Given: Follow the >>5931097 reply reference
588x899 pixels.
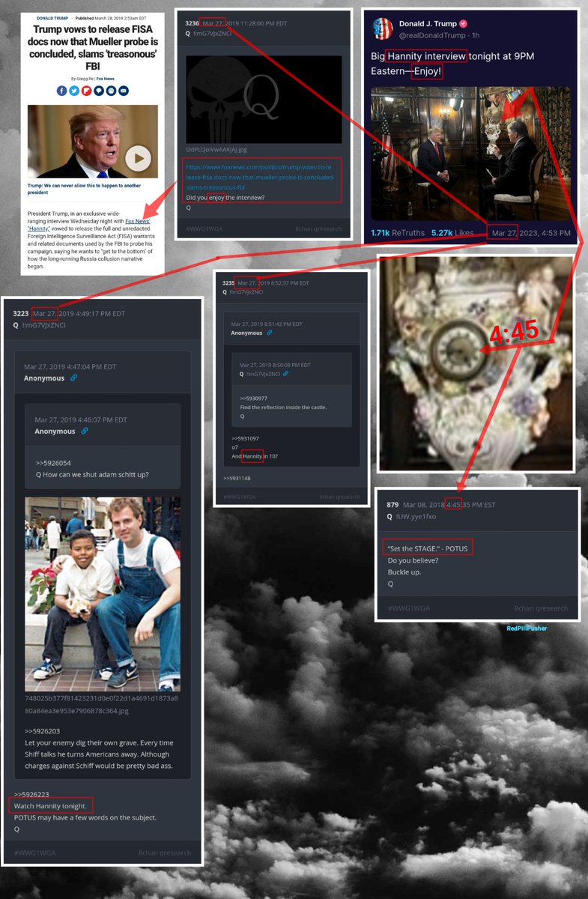Looking at the screenshot, I should 246,438.
